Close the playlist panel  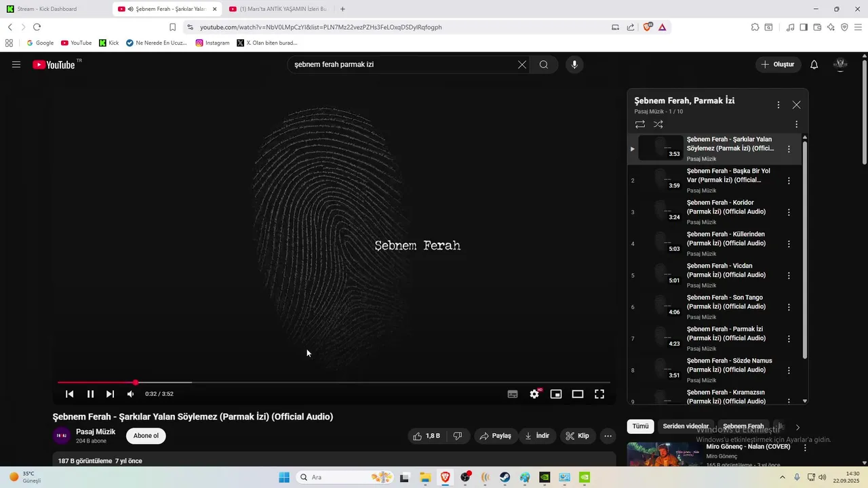[x=797, y=105]
